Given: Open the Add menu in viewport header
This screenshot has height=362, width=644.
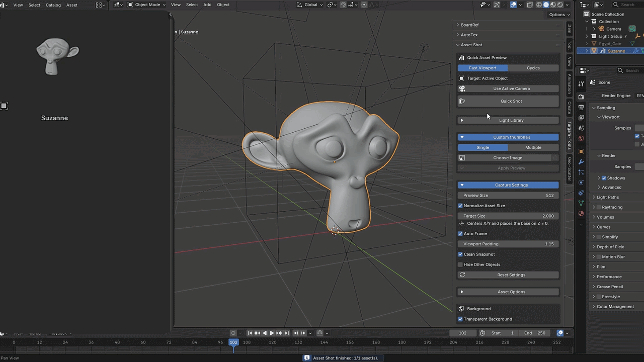Looking at the screenshot, I should (207, 5).
